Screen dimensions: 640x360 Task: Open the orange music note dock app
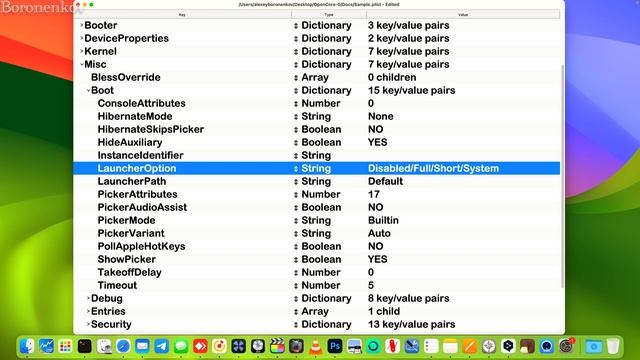coord(219,346)
